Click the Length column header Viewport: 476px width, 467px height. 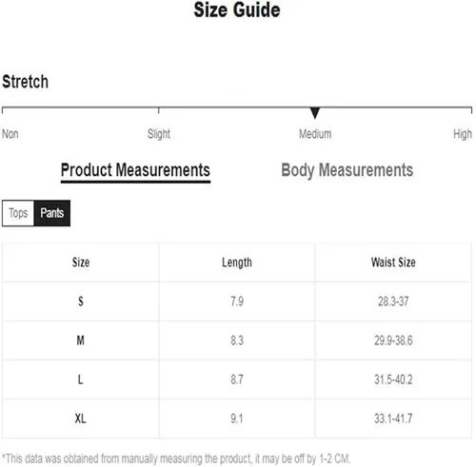237,263
